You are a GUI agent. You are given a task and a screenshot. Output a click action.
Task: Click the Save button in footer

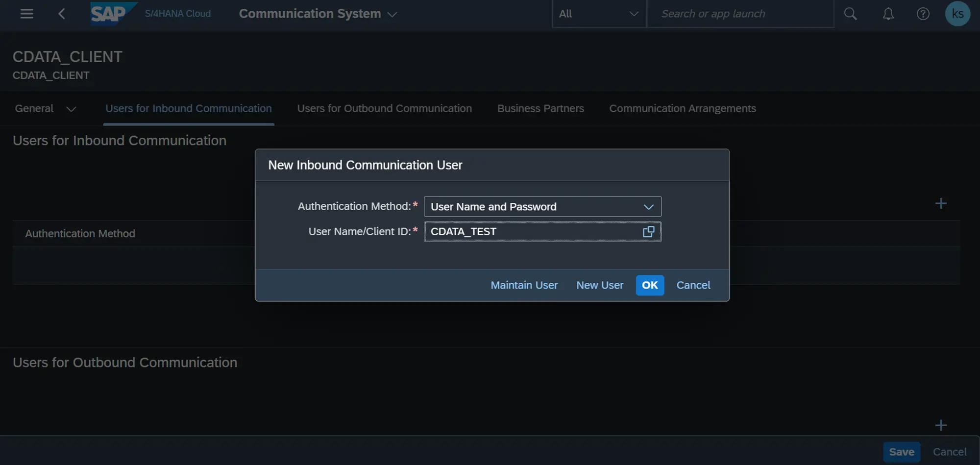click(902, 452)
